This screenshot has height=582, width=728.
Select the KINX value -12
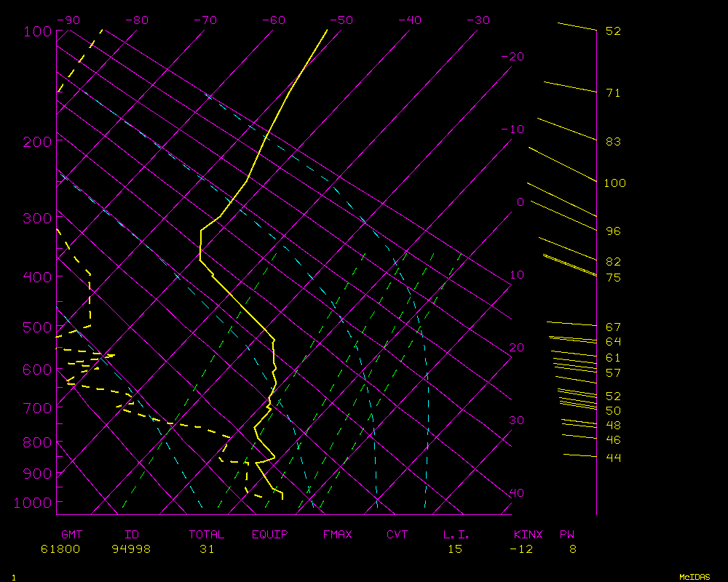point(521,549)
